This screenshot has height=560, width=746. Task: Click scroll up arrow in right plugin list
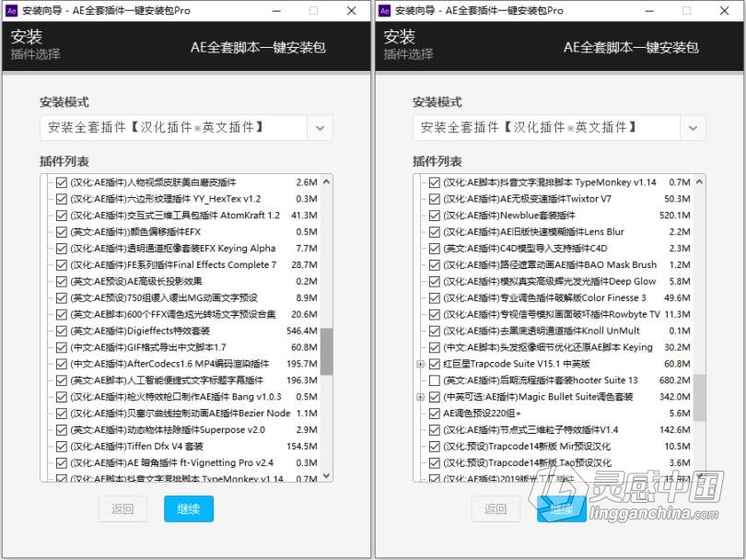[699, 181]
